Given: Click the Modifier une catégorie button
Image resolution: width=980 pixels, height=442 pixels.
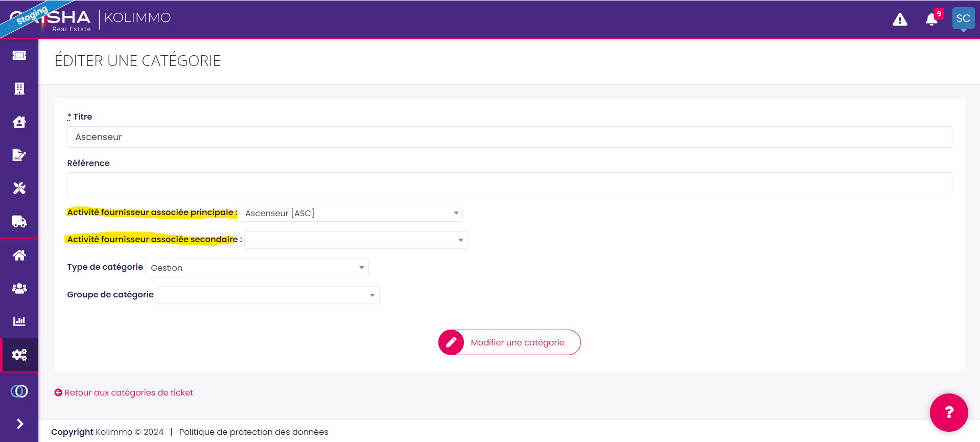Looking at the screenshot, I should click(509, 342).
